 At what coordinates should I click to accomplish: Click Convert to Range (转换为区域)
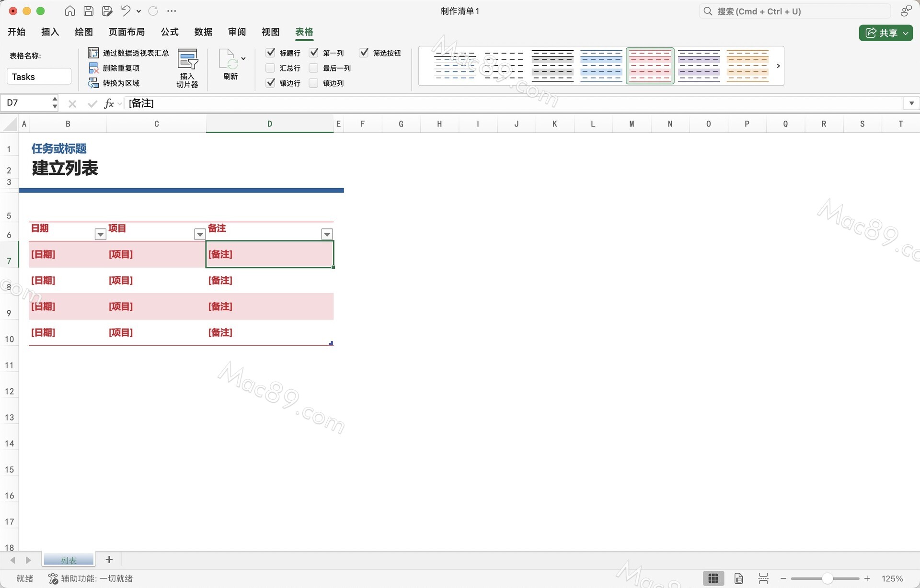121,83
